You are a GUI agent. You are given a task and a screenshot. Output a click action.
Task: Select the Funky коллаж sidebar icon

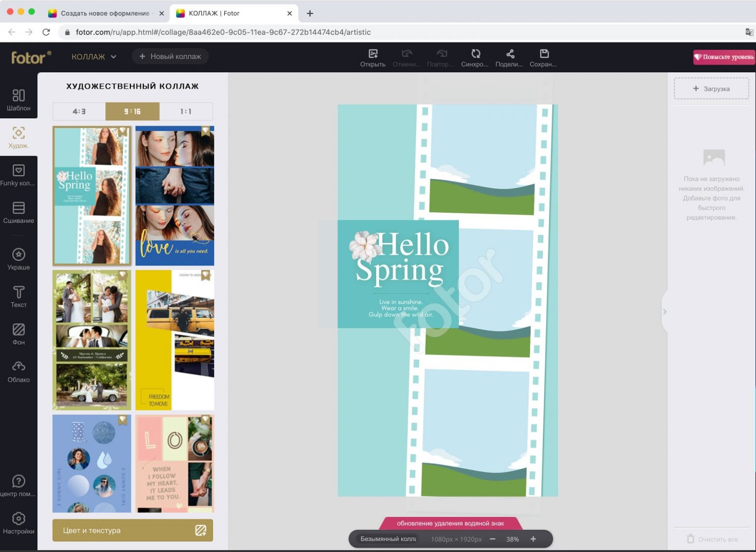[x=18, y=175]
